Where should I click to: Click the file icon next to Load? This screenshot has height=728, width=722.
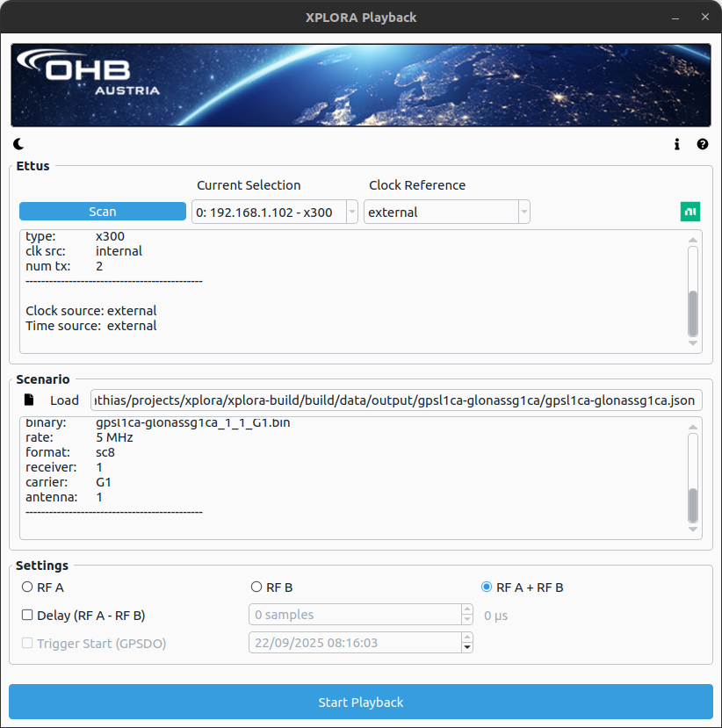pyautogui.click(x=29, y=400)
